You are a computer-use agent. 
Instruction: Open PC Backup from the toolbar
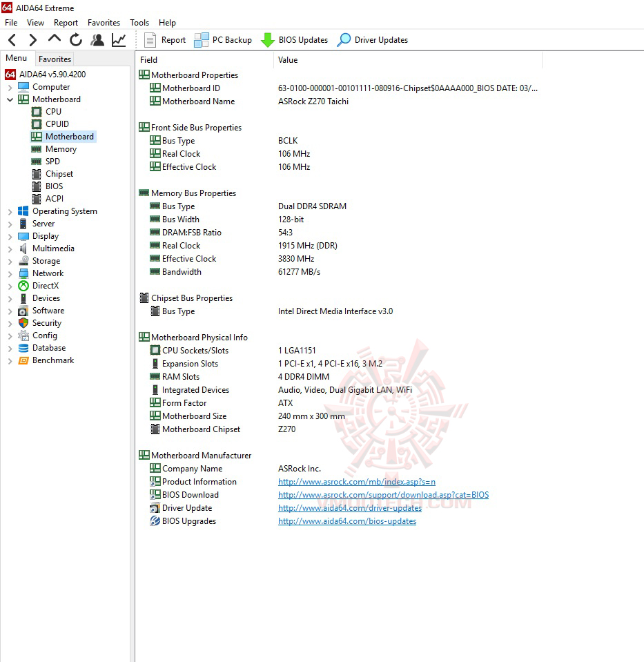click(222, 40)
